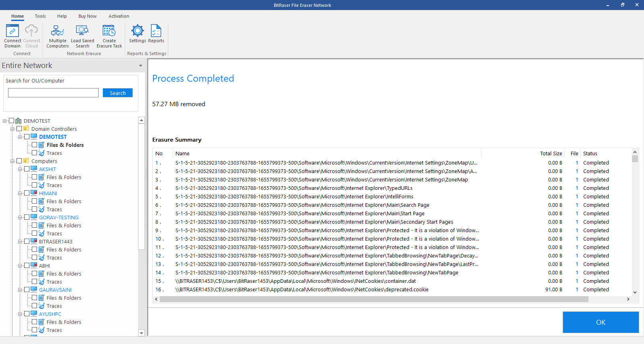Viewport: 644px width, 344px height.
Task: Check the Computers group checkbox
Action: (x=19, y=161)
